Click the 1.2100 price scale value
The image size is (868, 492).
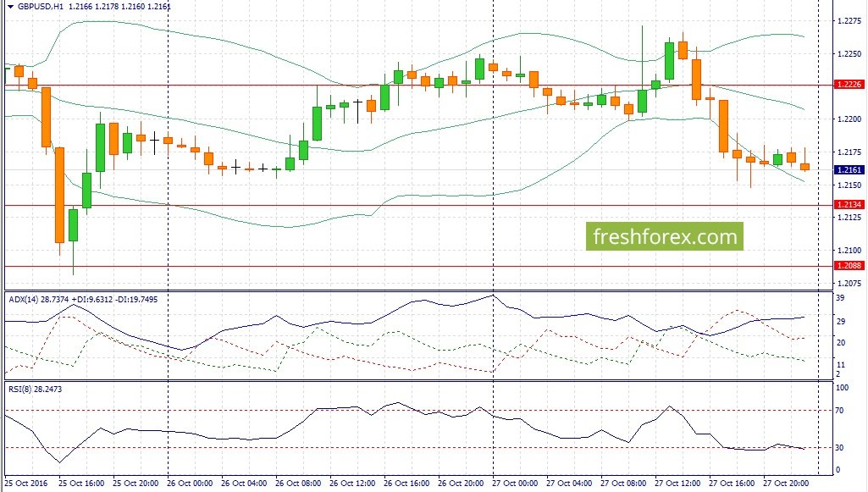[x=849, y=250]
